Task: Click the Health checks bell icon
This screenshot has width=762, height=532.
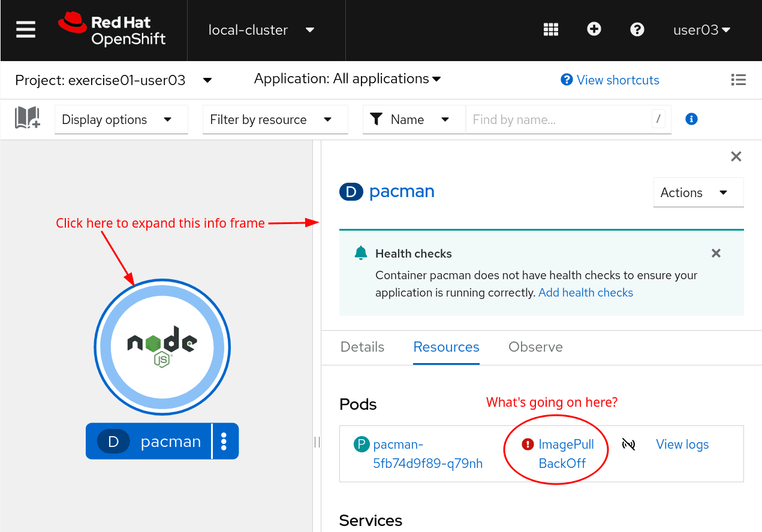Action: [x=361, y=253]
